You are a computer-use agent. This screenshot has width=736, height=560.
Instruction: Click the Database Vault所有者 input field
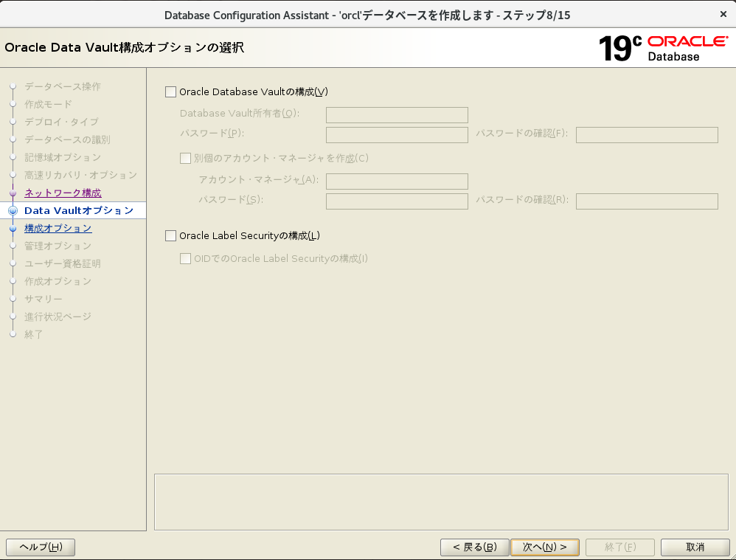click(x=397, y=115)
